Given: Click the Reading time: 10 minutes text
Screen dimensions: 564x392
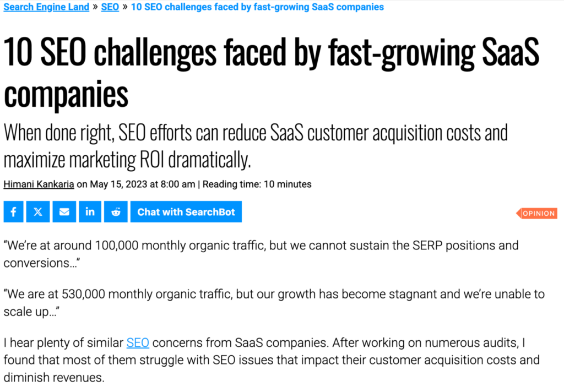Looking at the screenshot, I should (x=257, y=184).
